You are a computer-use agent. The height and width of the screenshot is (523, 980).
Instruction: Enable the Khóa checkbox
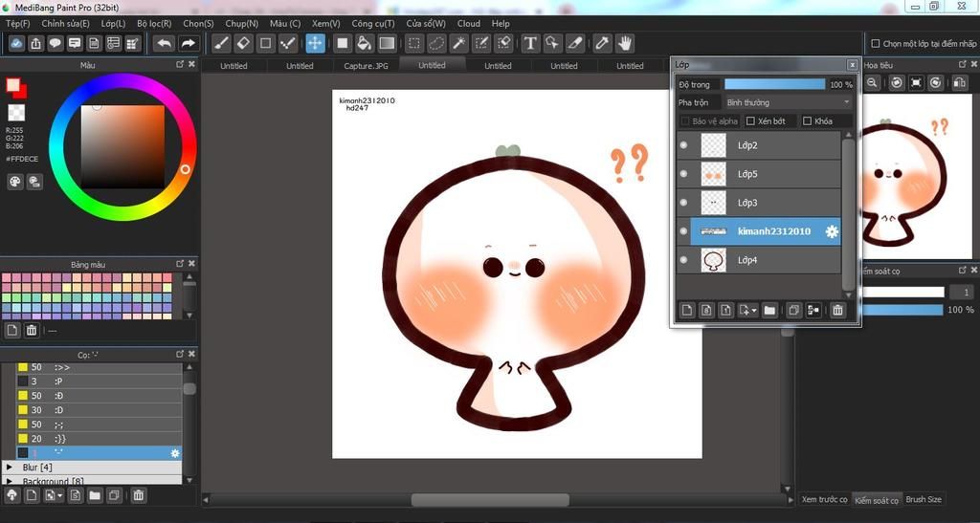click(x=807, y=121)
